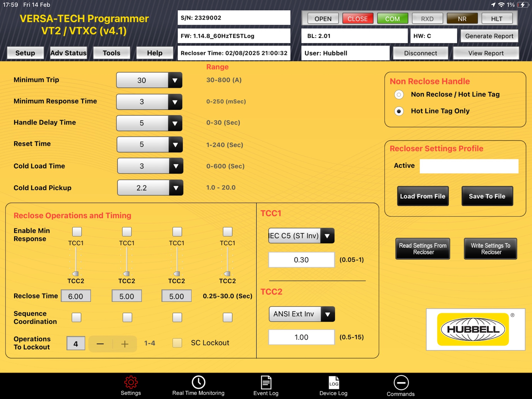Image resolution: width=532 pixels, height=399 pixels.
Task: Toggle Sequence Coordination for fourth operation
Action: 228,317
